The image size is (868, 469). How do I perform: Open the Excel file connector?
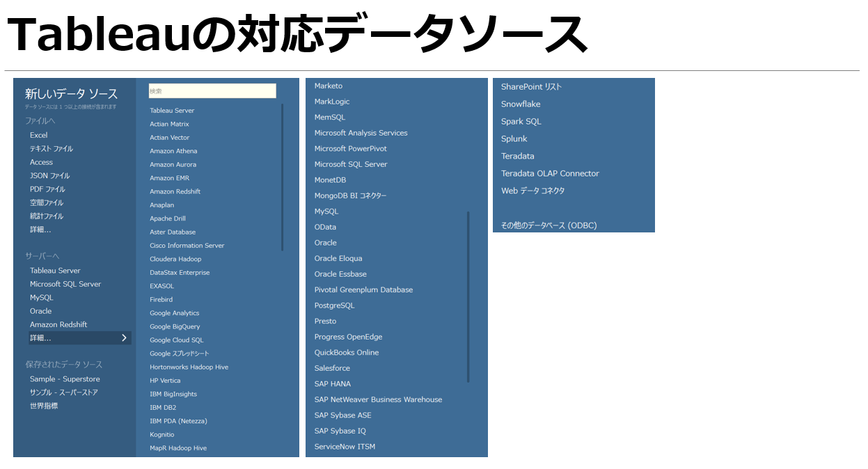pos(39,135)
